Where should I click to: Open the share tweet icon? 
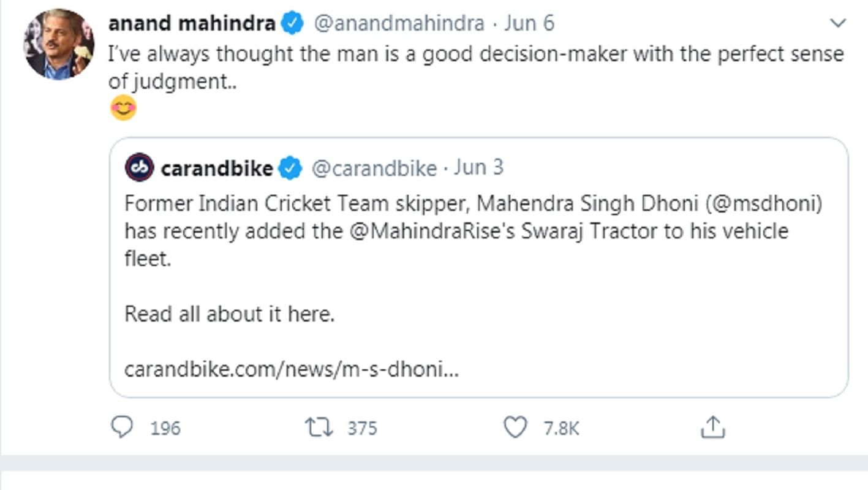tap(712, 427)
